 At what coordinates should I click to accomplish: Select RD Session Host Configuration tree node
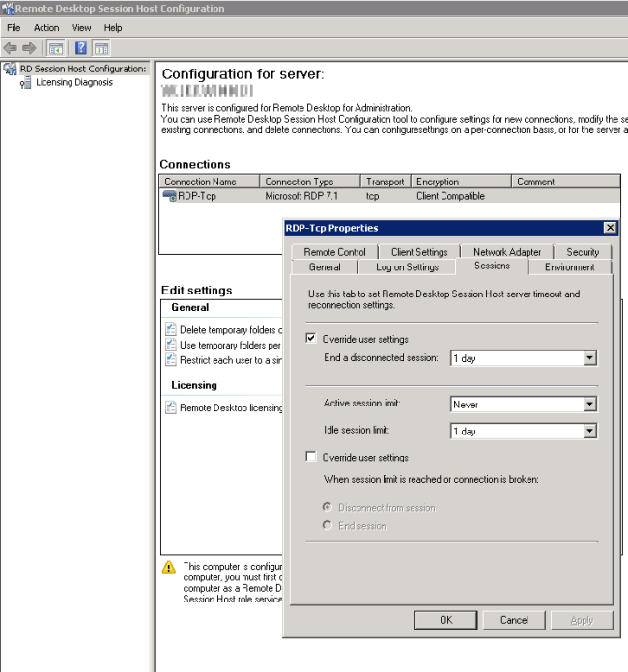pos(83,69)
